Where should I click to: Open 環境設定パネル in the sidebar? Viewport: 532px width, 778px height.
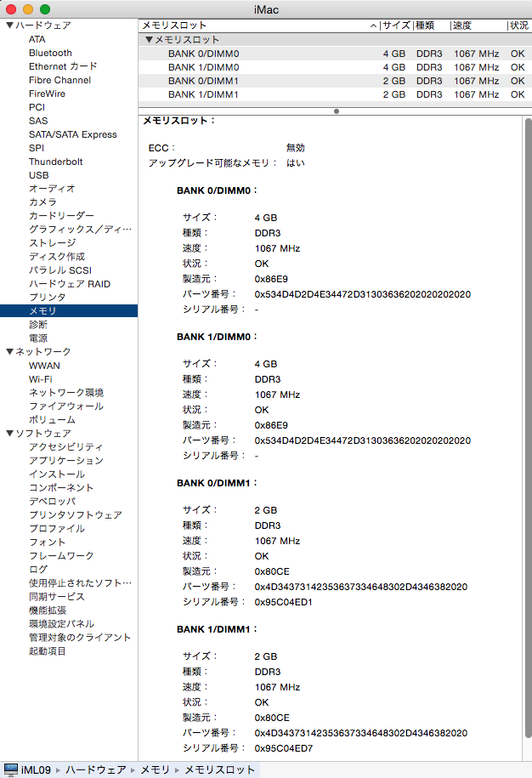pos(61,624)
